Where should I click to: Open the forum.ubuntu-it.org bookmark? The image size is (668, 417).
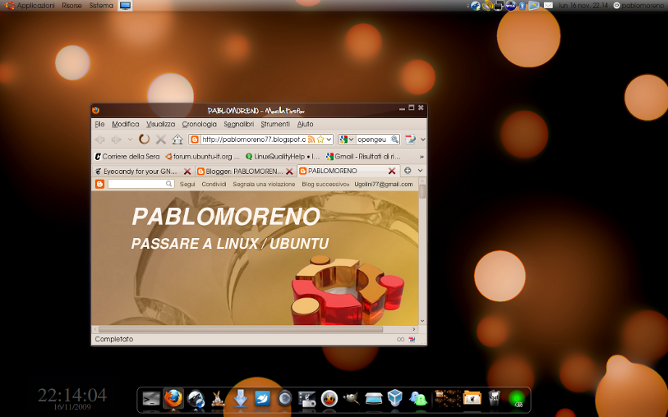[202, 157]
